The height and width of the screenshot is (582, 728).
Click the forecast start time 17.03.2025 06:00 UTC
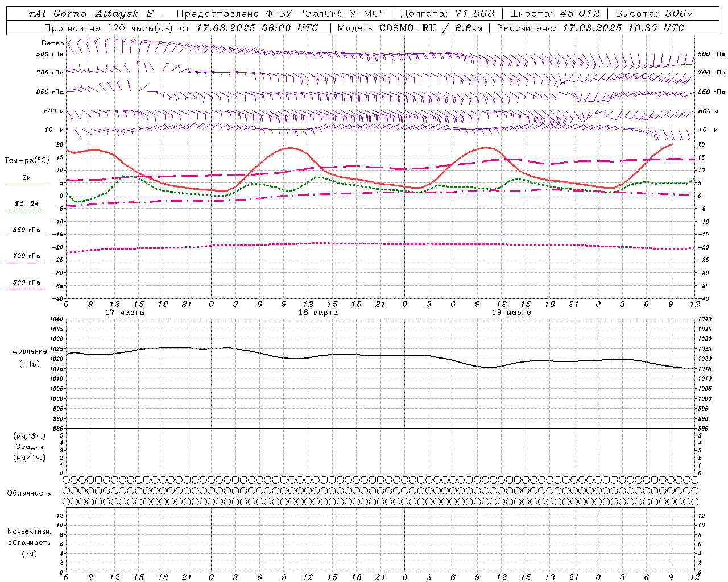point(257,28)
